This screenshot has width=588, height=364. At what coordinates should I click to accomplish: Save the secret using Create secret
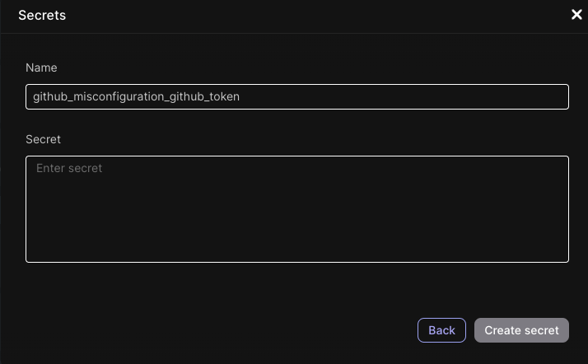tap(521, 330)
